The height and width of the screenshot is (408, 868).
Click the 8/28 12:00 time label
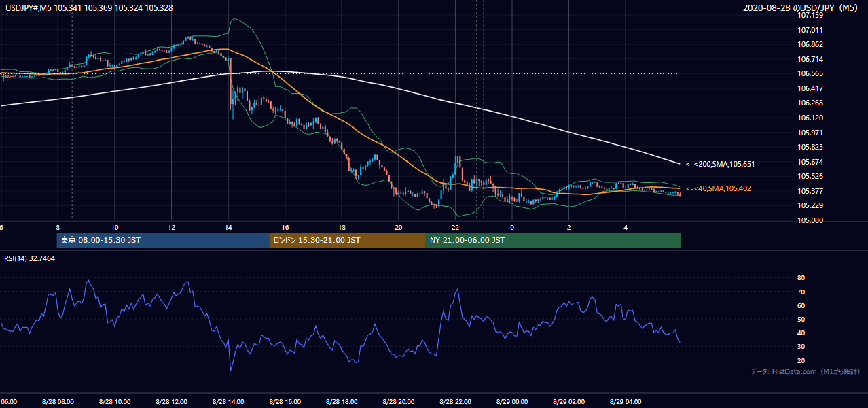[x=171, y=402]
